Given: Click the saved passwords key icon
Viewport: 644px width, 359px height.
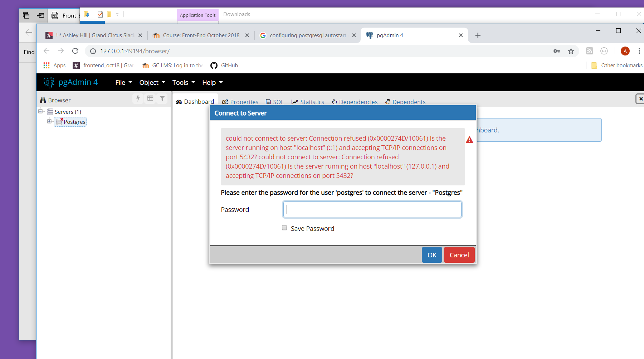Looking at the screenshot, I should coord(557,51).
